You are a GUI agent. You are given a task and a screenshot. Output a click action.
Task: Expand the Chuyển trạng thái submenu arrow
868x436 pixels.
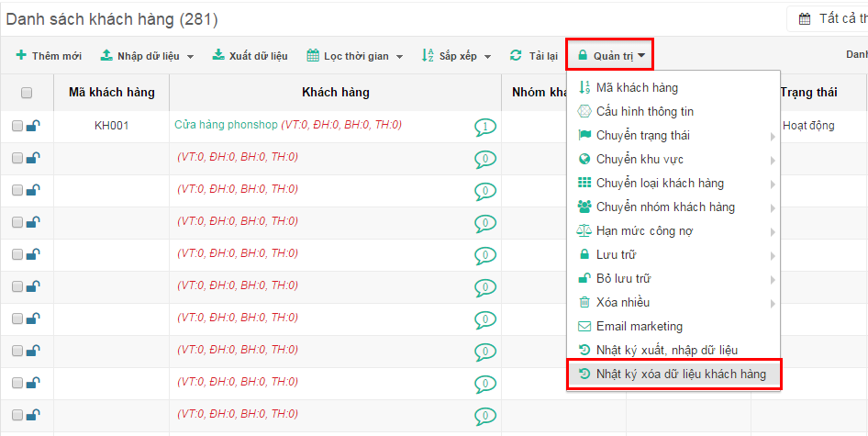pyautogui.click(x=773, y=136)
